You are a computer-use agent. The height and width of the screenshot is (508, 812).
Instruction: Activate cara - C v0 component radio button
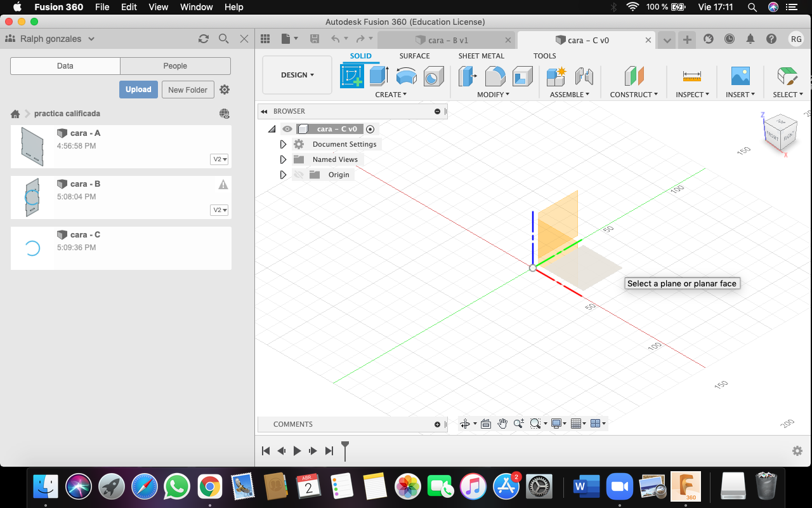(370, 129)
